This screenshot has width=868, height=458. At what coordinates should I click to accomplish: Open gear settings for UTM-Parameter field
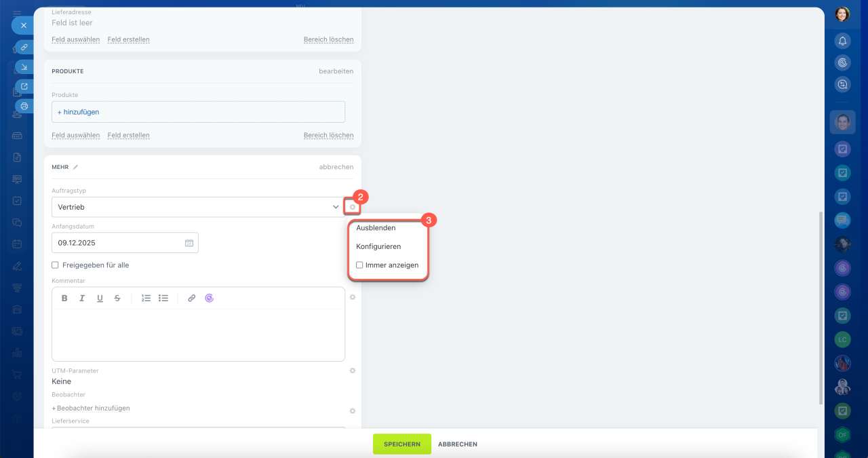click(353, 371)
